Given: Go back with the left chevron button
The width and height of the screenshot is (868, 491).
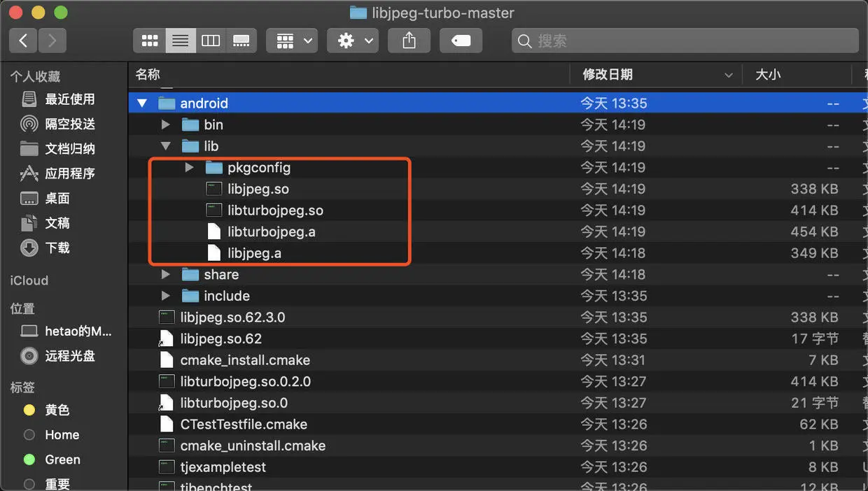Looking at the screenshot, I should 23,41.
